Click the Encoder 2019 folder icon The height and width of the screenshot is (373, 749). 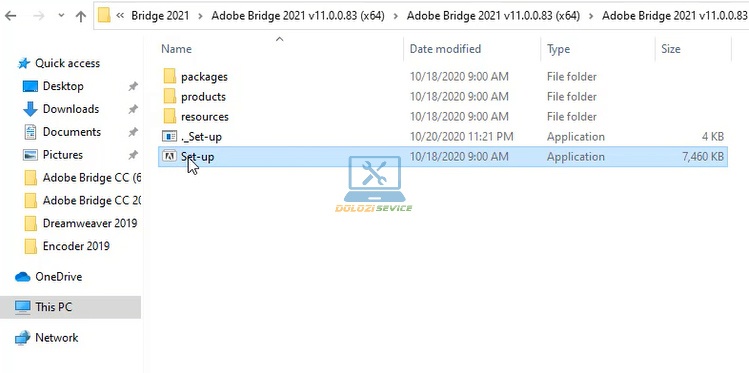point(30,246)
